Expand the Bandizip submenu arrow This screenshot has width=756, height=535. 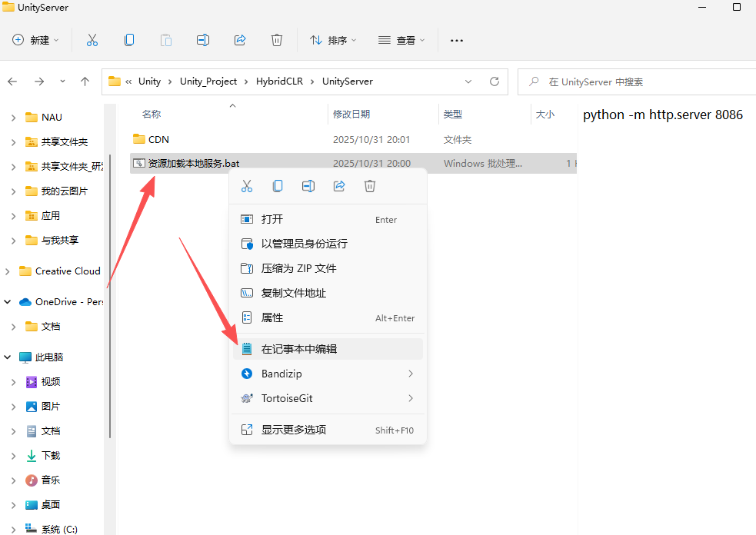(x=411, y=374)
